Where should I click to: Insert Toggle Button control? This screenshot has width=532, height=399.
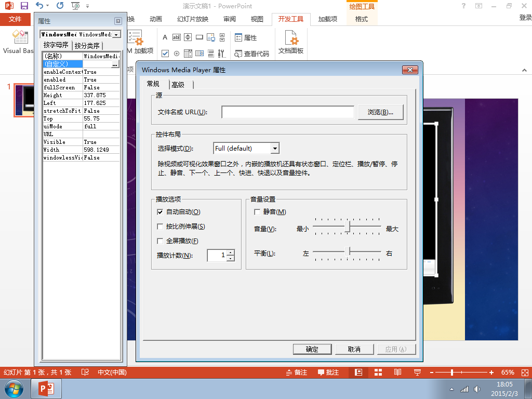pos(211,54)
